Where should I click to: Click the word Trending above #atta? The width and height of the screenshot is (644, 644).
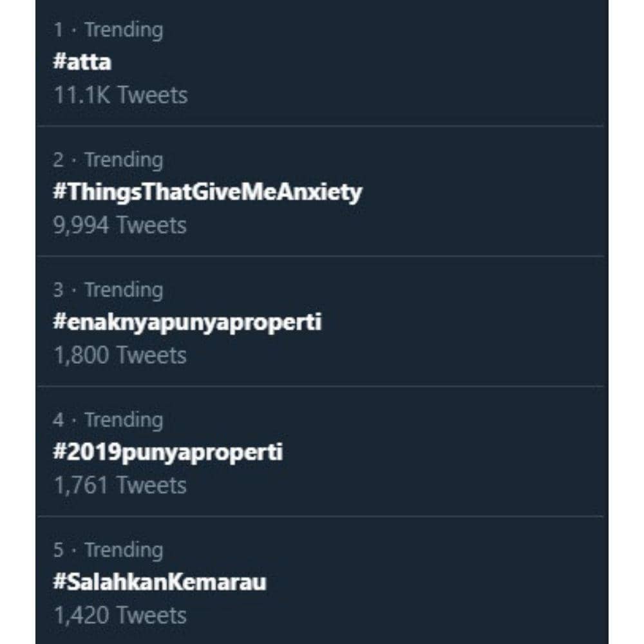tap(124, 30)
